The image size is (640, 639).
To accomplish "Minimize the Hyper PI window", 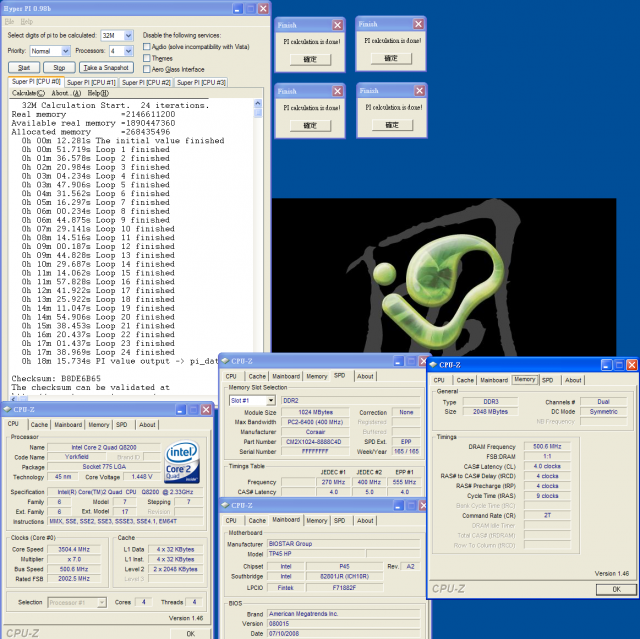I will 238,8.
